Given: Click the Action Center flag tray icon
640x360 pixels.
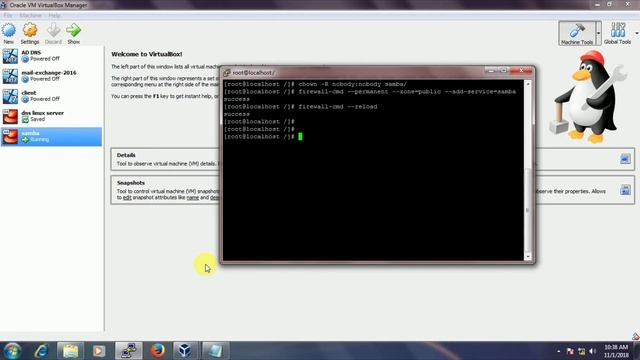Looking at the screenshot, I should pyautogui.click(x=570, y=351).
